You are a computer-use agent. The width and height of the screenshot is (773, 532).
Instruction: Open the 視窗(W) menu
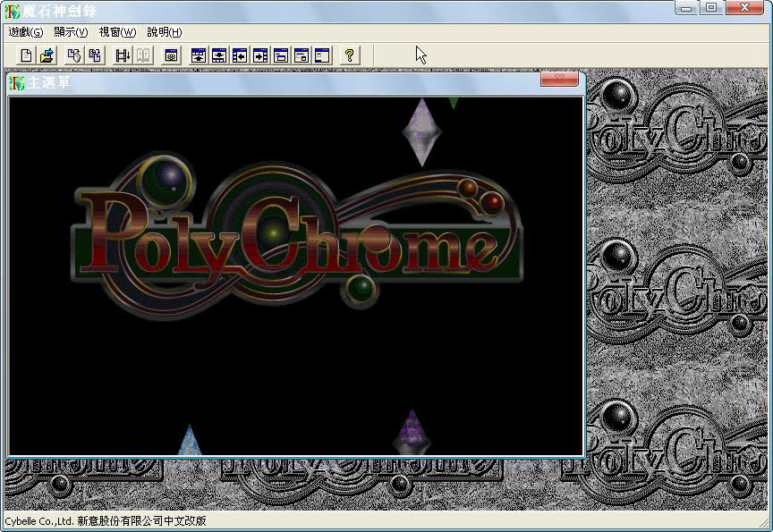[x=117, y=31]
